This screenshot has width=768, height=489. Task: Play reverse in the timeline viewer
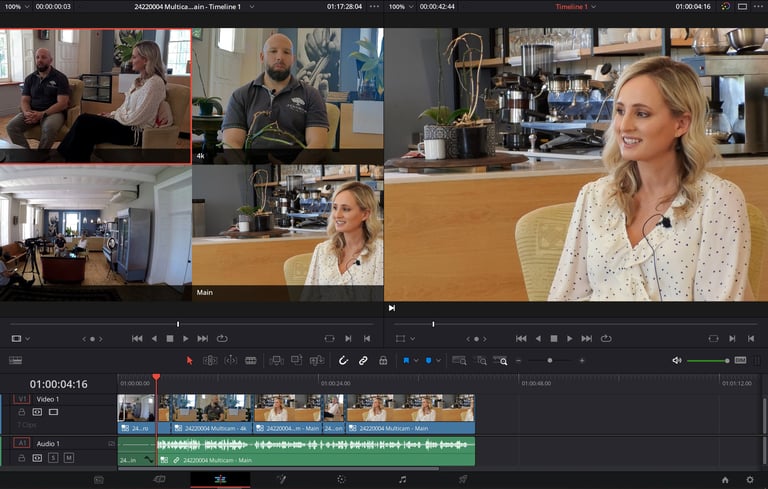pos(538,339)
